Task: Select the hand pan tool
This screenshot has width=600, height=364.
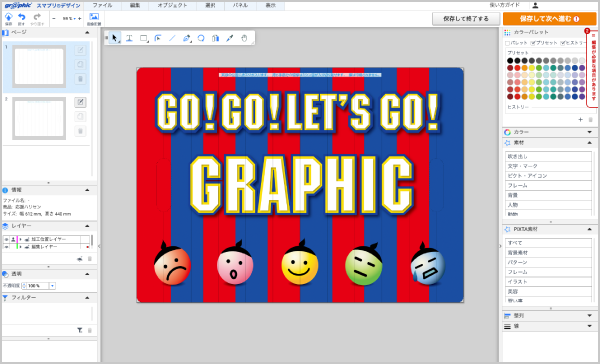Action: 244,38
